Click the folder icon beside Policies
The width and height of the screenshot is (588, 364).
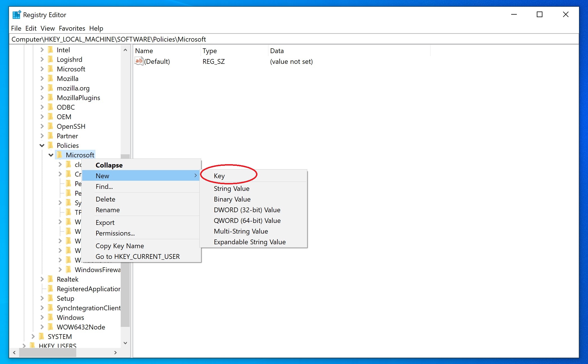coord(51,145)
